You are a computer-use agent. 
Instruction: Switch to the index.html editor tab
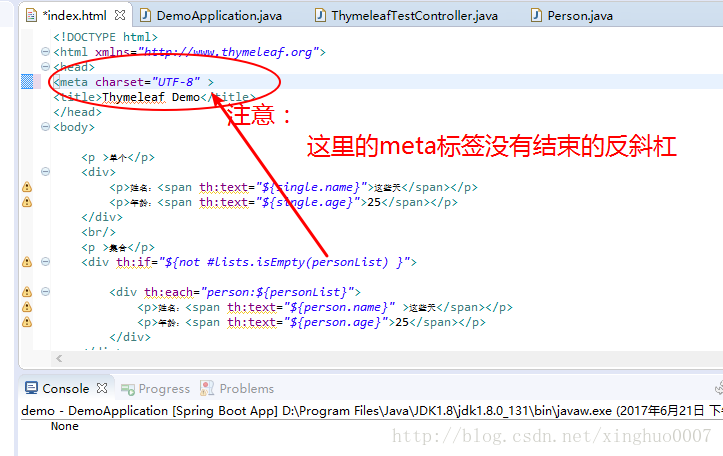(x=74, y=16)
